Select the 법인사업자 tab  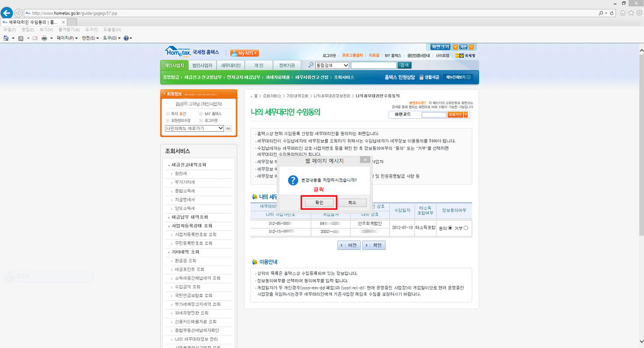point(203,65)
